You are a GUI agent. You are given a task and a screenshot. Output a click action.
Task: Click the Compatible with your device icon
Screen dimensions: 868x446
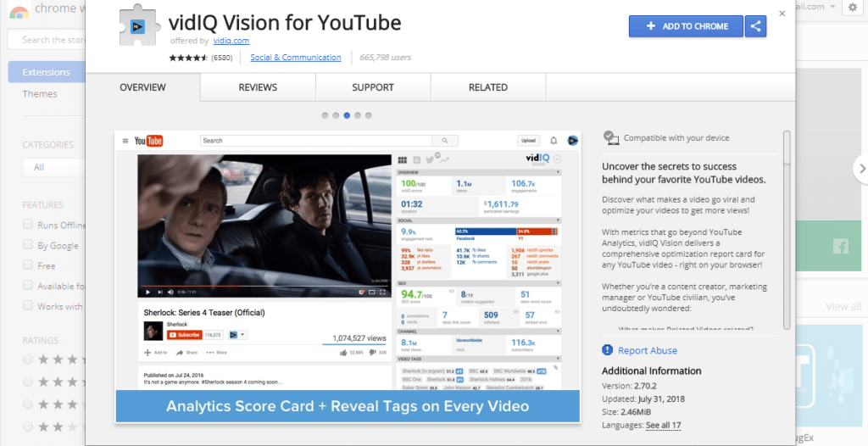611,138
